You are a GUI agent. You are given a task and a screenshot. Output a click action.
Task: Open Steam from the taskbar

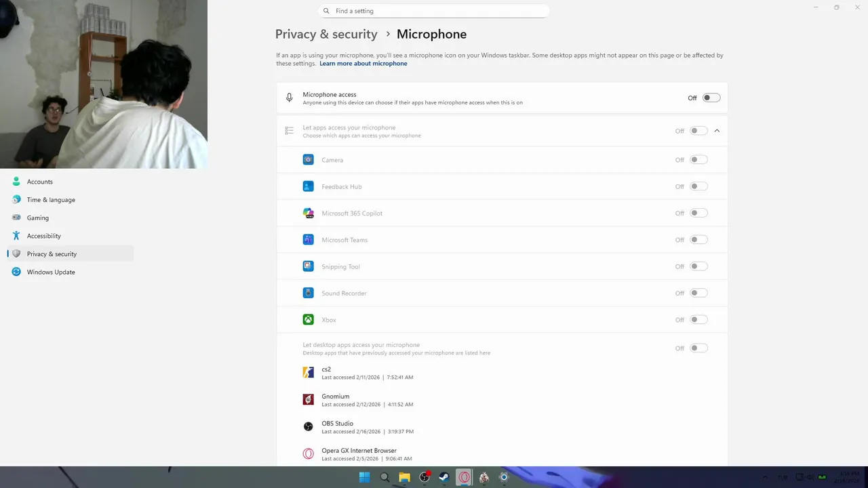(444, 477)
